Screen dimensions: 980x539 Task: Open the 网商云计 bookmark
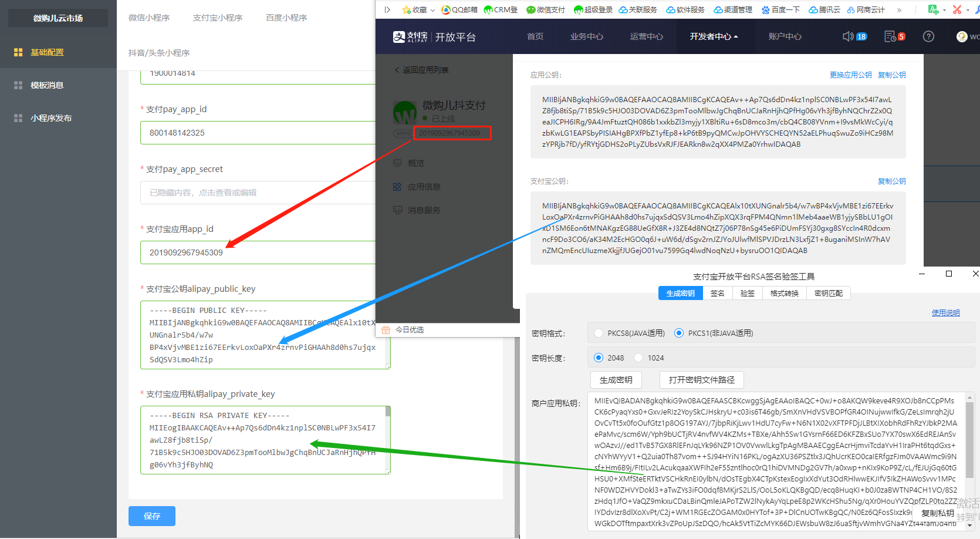(x=866, y=9)
